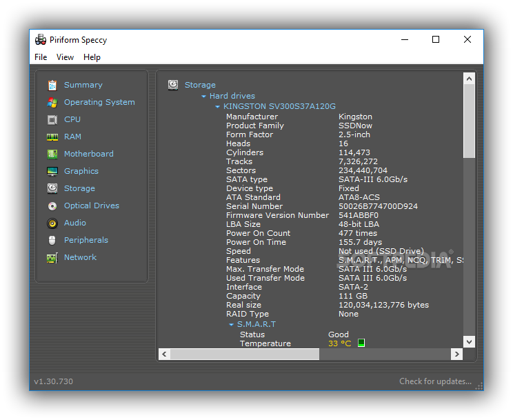The width and height of the screenshot is (513, 420).
Task: Click the Power On Time value 155.7 days
Action: pyautogui.click(x=360, y=242)
